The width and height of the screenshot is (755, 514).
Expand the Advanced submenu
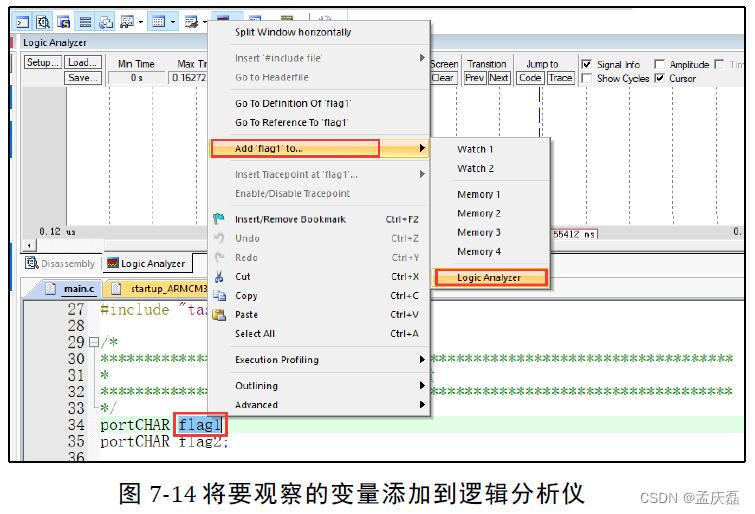click(x=422, y=405)
